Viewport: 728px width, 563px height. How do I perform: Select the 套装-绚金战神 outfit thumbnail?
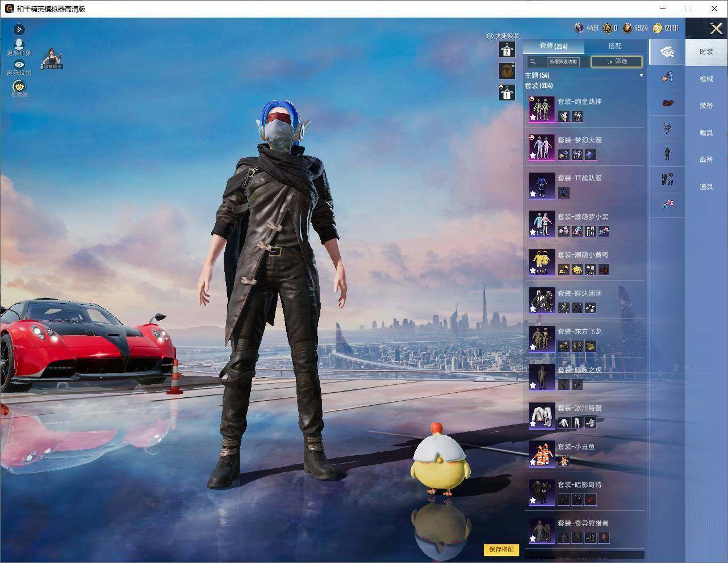[x=542, y=109]
